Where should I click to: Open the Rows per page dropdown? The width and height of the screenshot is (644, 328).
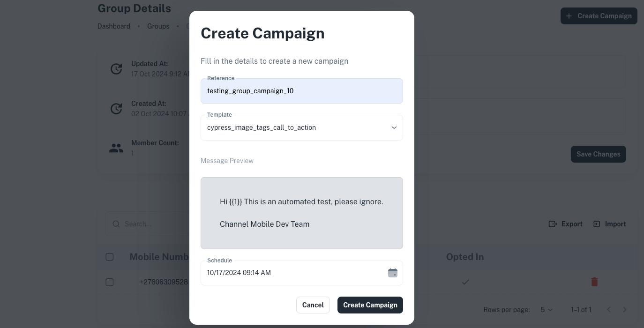click(547, 310)
